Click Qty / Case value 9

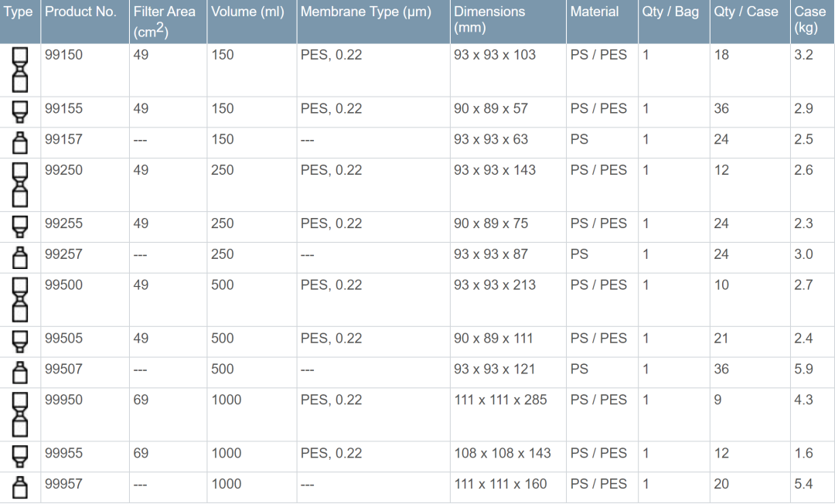point(717,400)
